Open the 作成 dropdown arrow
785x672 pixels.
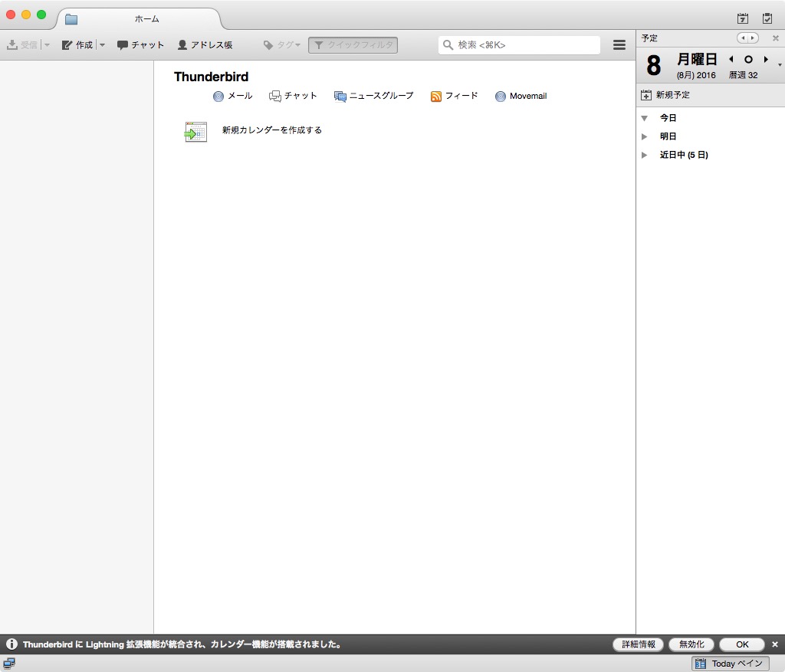(102, 45)
